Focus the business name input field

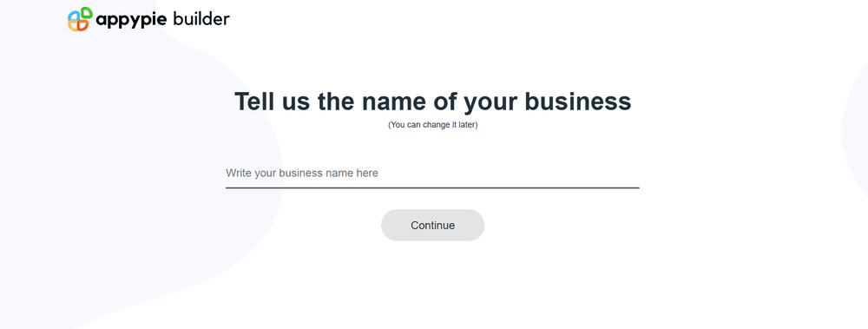[x=432, y=174]
